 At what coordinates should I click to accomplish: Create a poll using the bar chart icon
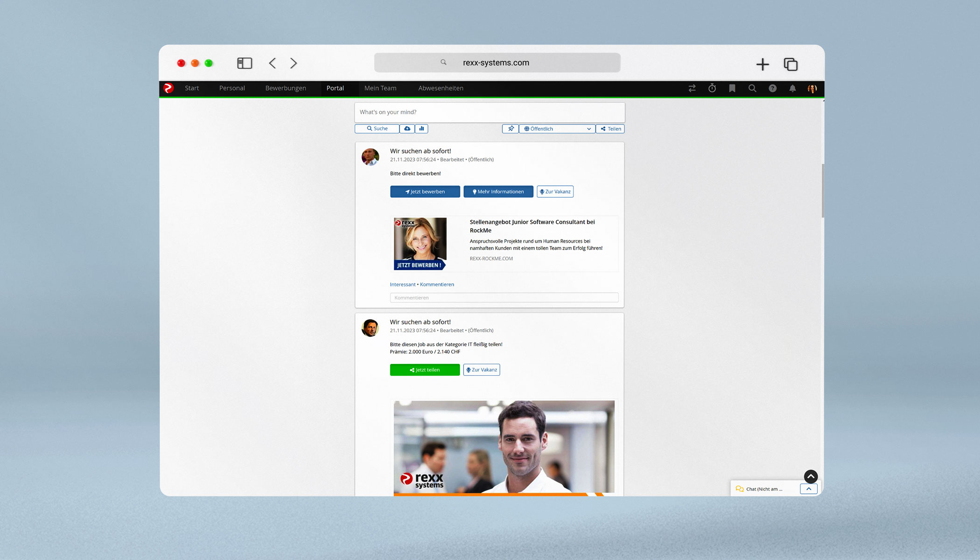pyautogui.click(x=421, y=128)
